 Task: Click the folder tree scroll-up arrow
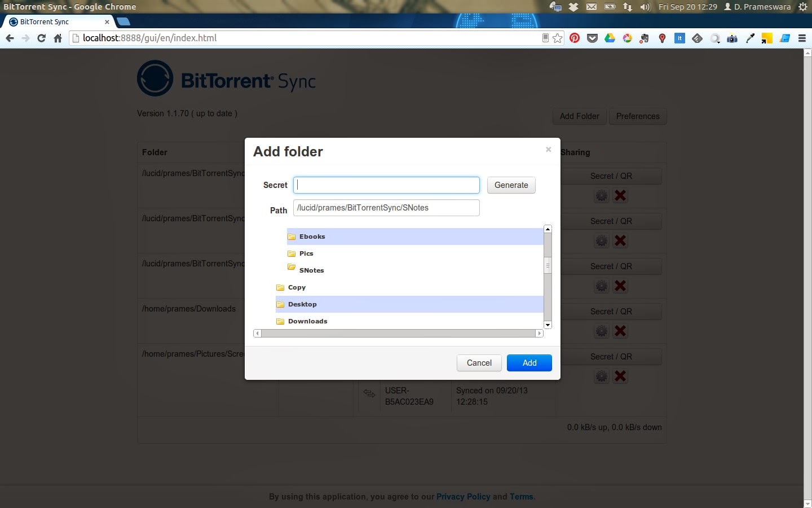point(548,229)
